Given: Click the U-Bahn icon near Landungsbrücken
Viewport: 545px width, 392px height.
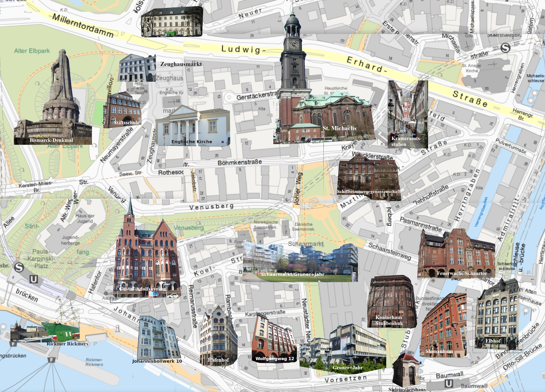Looking at the screenshot, I should 34,279.
